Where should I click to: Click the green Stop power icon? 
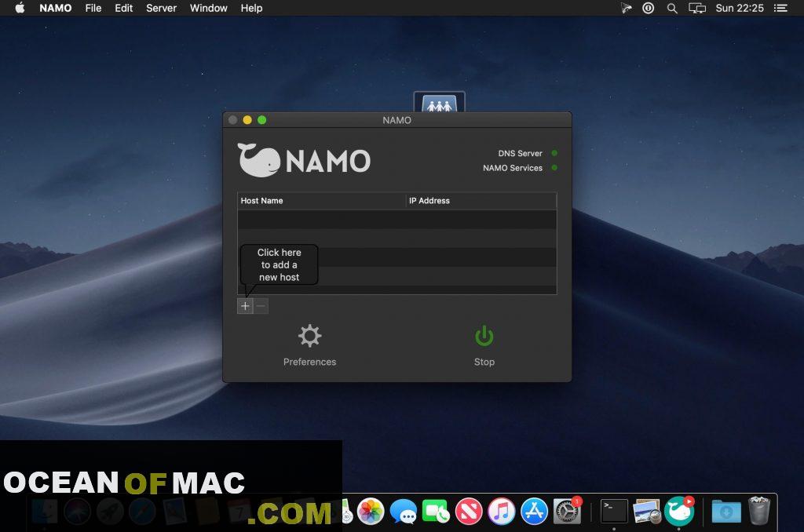click(x=484, y=336)
